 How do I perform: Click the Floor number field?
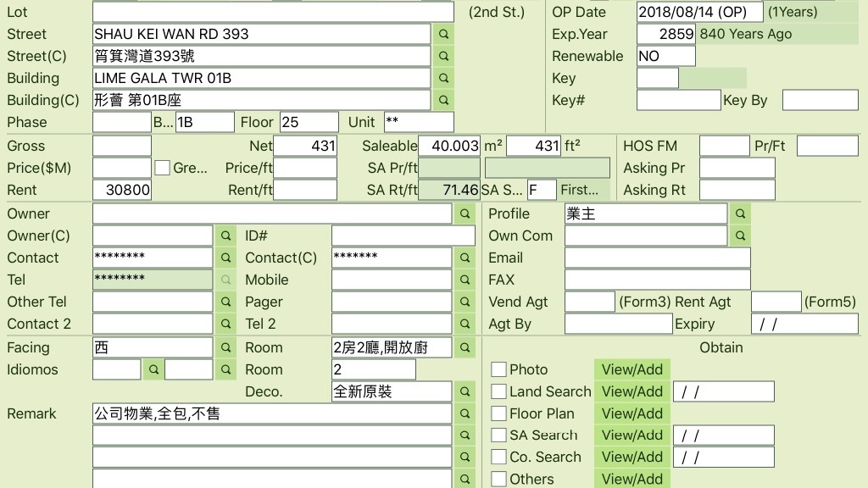click(x=309, y=122)
